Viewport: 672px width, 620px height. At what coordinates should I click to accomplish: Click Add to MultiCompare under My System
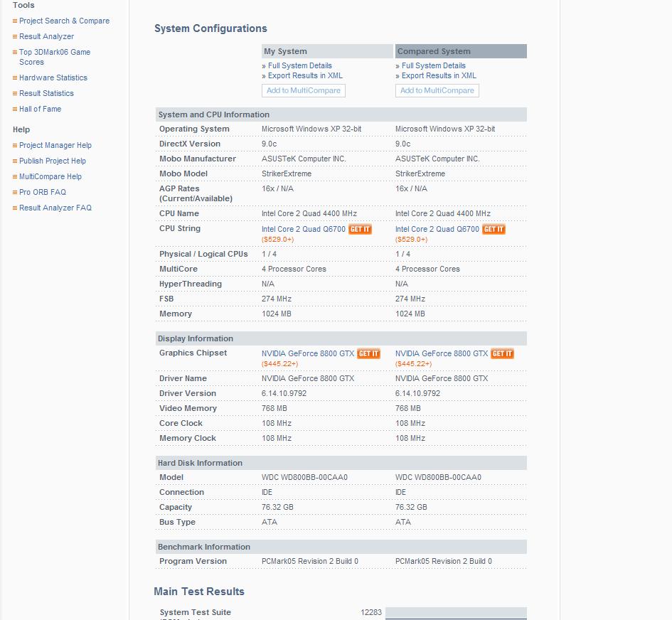tap(304, 90)
